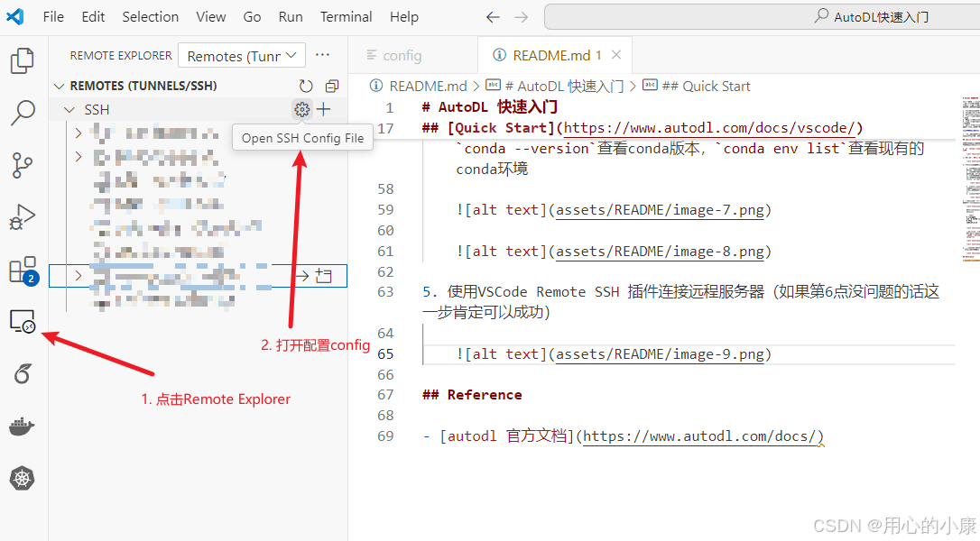Collapse the SSH tree node
This screenshot has width=980, height=541.
click(69, 110)
